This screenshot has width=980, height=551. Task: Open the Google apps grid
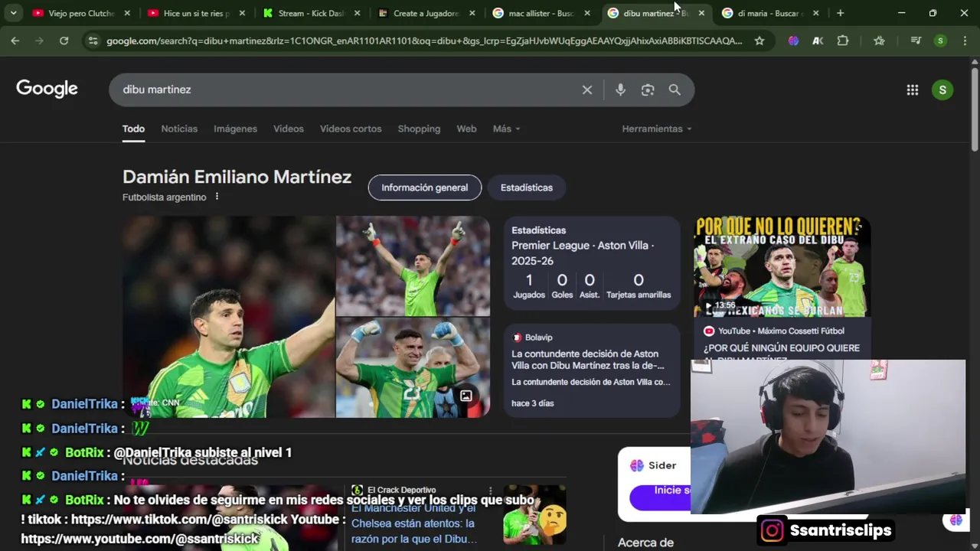(x=912, y=90)
